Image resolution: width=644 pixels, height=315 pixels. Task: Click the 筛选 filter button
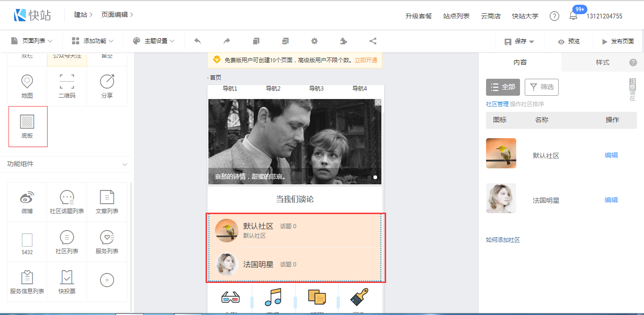click(x=542, y=87)
